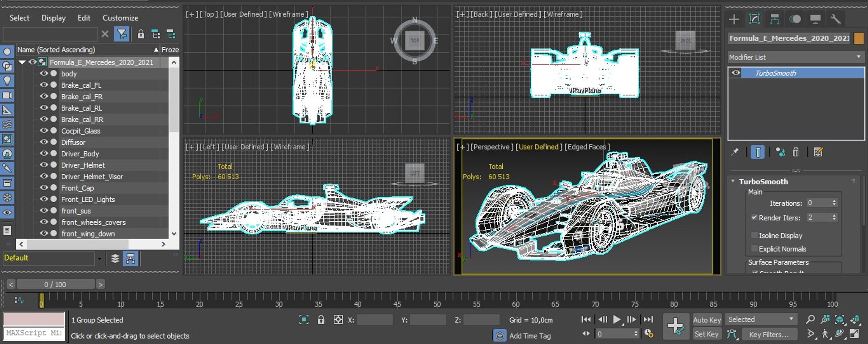
Task: Open the Edit menu in Scene Explorer
Action: point(84,18)
